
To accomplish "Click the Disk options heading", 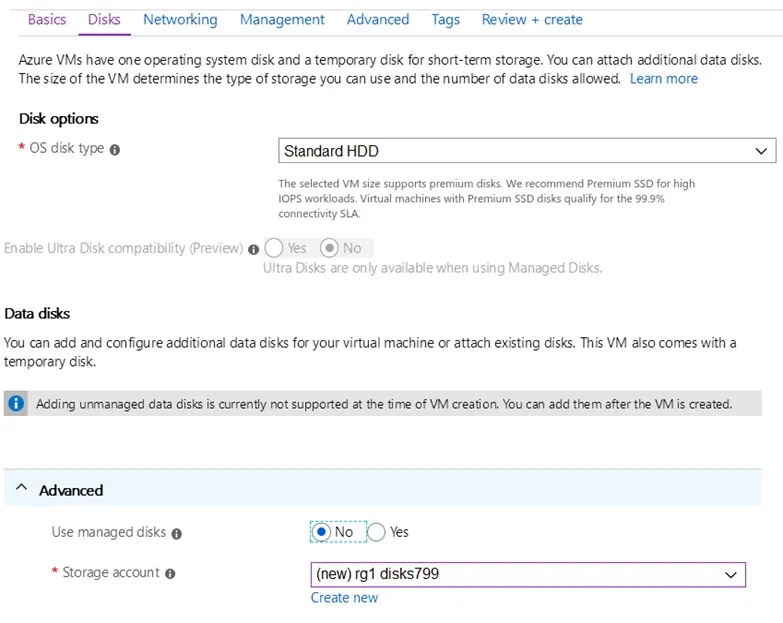I will (58, 119).
